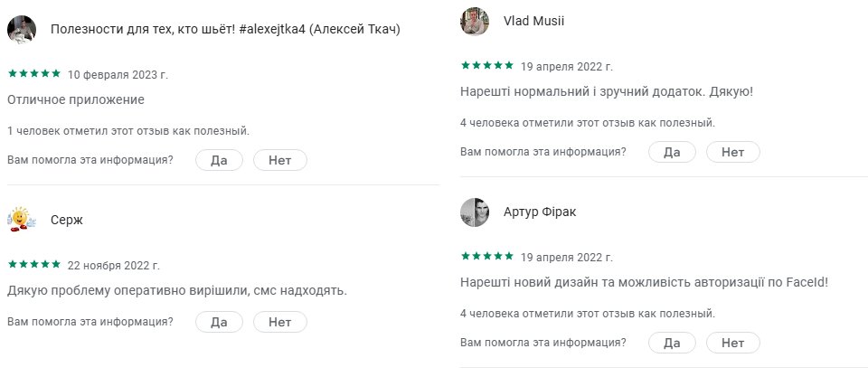Mark the "Отличное приложение" review as helpful with Да
This screenshot has height=377, width=868.
click(x=219, y=161)
